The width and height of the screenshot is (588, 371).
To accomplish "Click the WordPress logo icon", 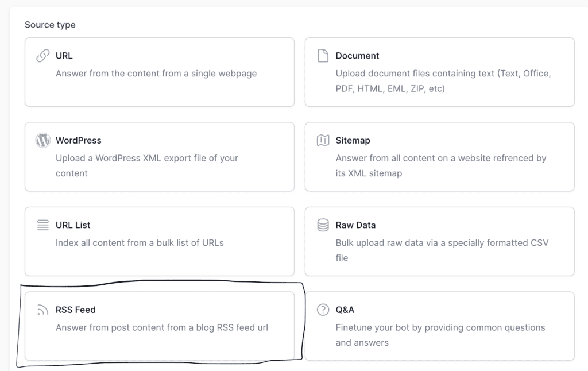I will pos(42,140).
